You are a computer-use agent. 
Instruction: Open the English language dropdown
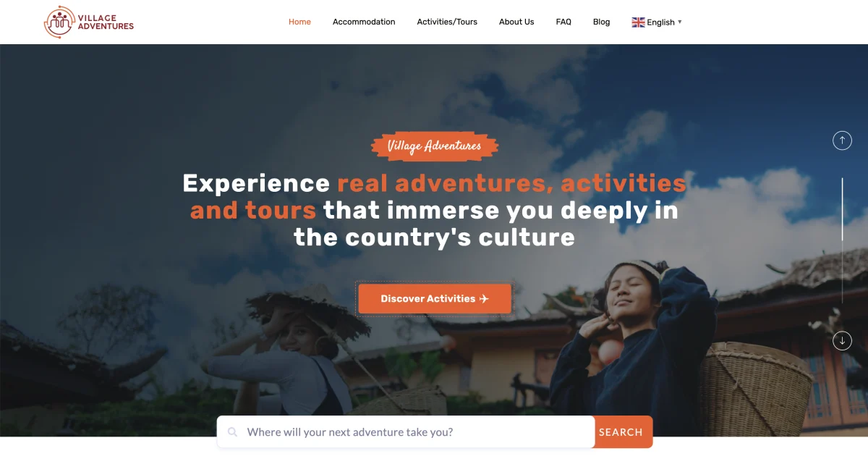pos(657,22)
